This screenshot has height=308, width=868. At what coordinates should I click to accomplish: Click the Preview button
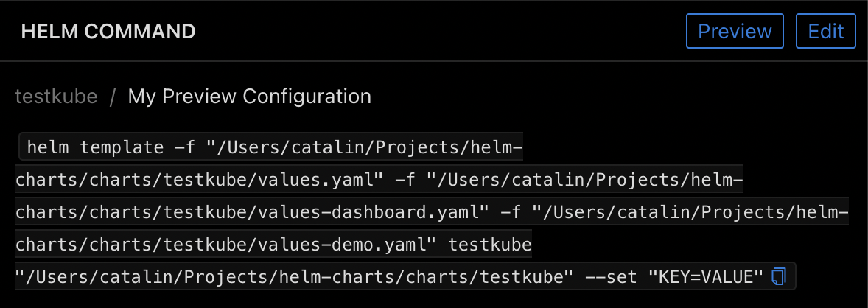(x=735, y=32)
